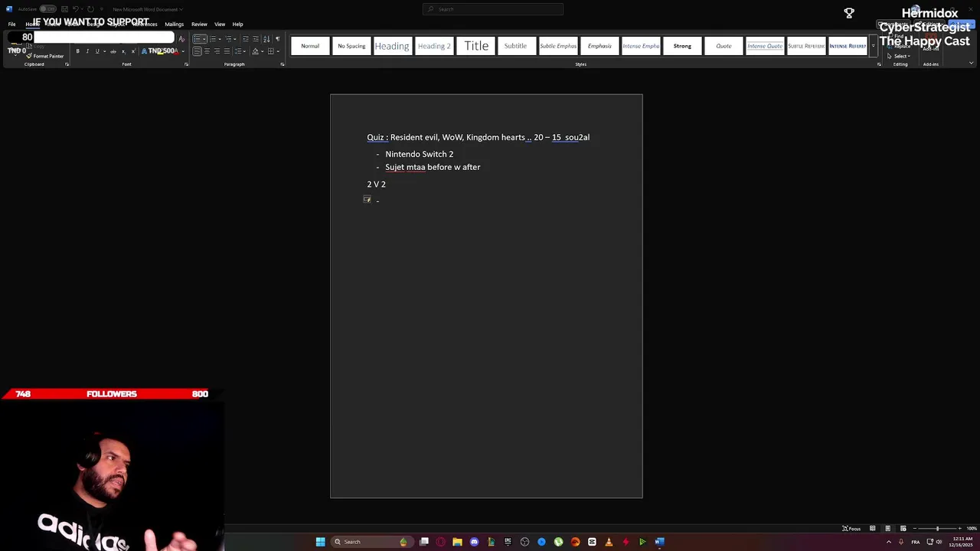The width and height of the screenshot is (980, 551).
Task: Justify paragraph text
Action: [226, 51]
